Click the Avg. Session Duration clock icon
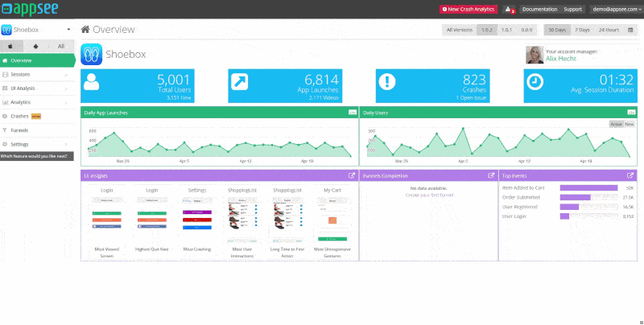 tap(535, 82)
